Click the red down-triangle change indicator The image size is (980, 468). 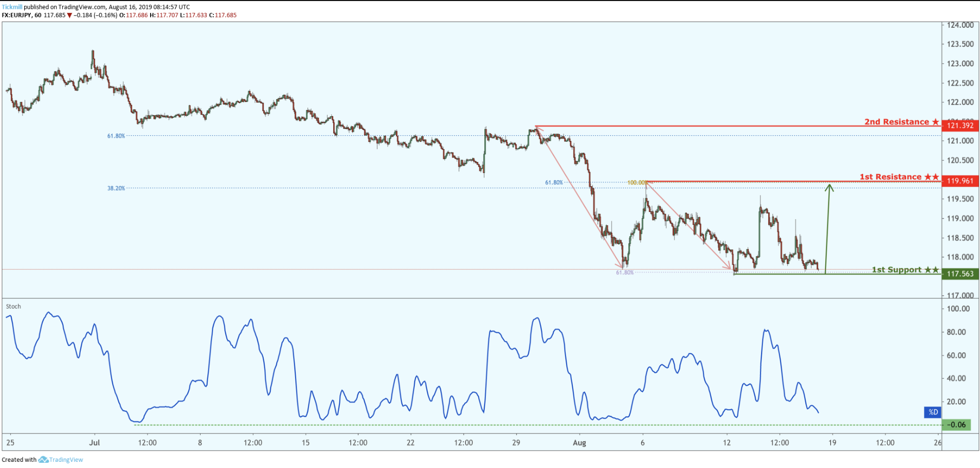coord(69,15)
